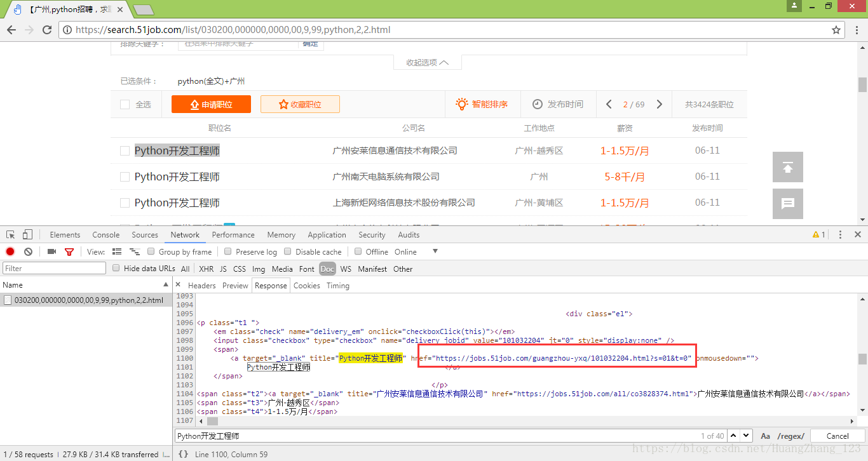Select the 030200,000000,0000,00,9,99,python,2,2.html request

point(86,300)
